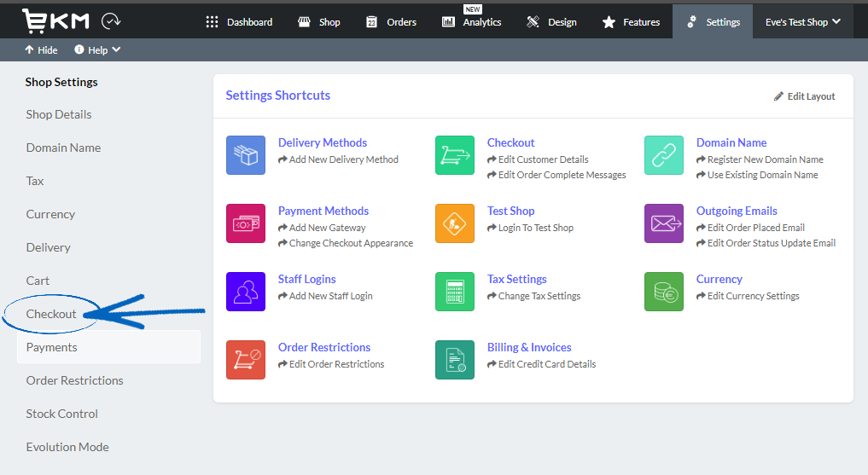
Task: Click Edit Order Placed Email
Action: click(x=750, y=228)
